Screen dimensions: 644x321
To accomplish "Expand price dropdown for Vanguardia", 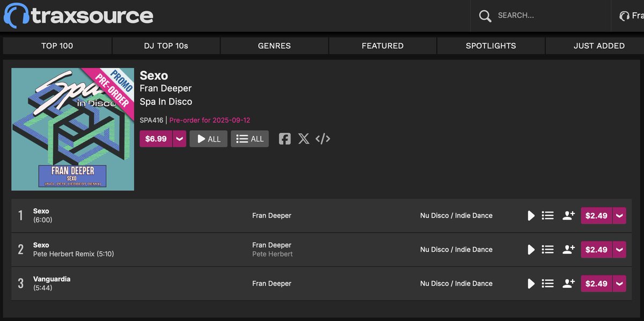I will [x=619, y=284].
